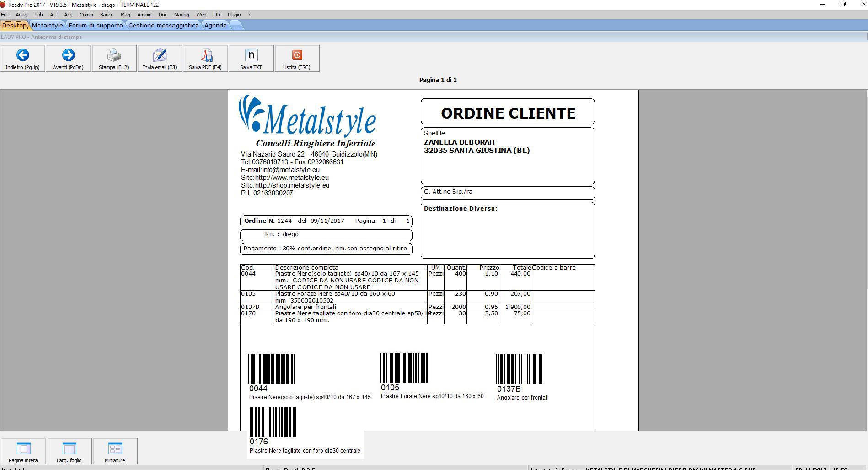This screenshot has height=470, width=868.
Task: Open the Anag menu
Action: point(21,15)
